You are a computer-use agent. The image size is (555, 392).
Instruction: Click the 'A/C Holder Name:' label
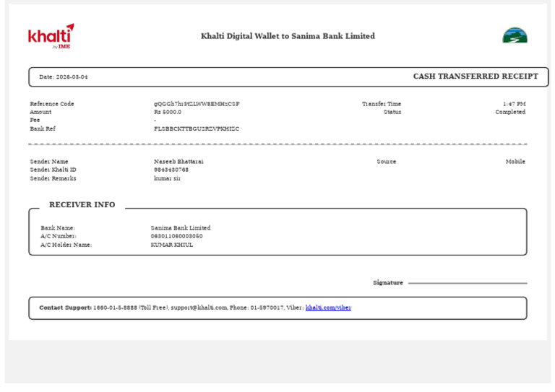coord(66,245)
